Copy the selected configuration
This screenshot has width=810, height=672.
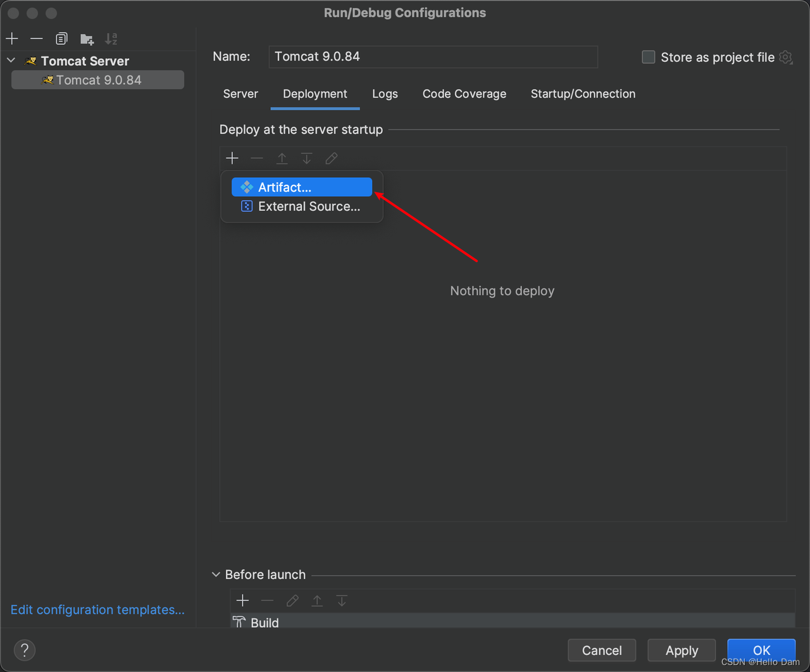[61, 39]
